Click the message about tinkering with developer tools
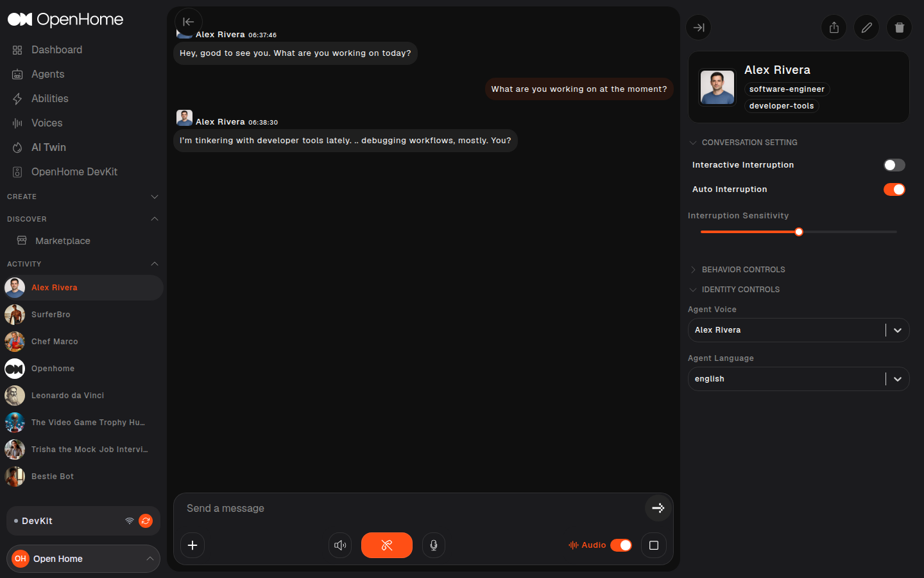This screenshot has height=578, width=924. (345, 141)
